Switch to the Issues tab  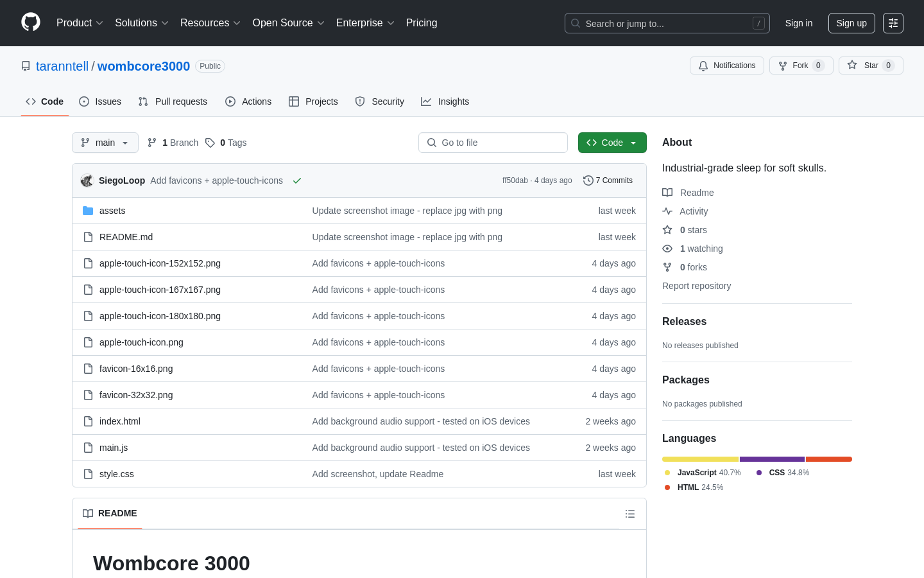100,101
